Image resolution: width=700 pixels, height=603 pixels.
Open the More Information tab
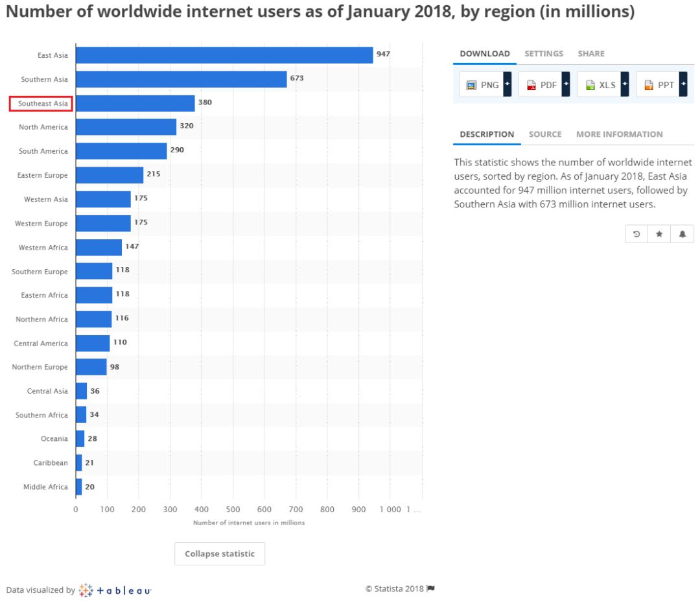619,134
